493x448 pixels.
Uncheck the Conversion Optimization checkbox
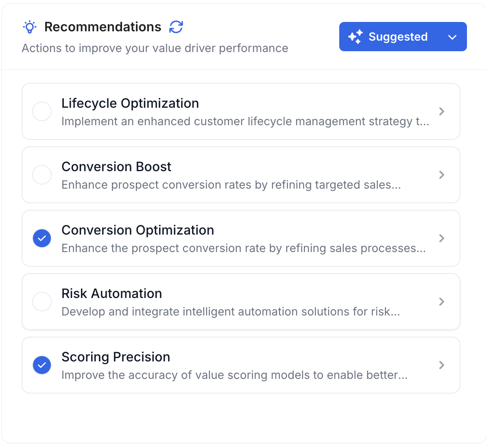coord(42,238)
